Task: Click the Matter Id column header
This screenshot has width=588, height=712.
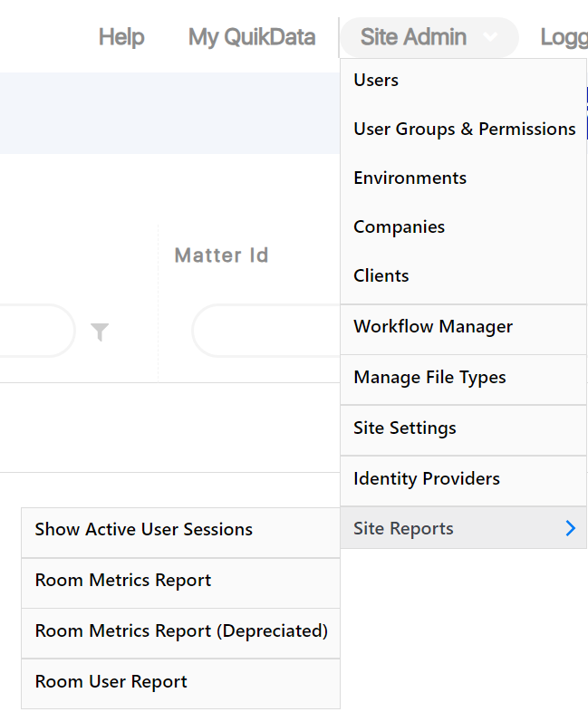Action: point(222,255)
